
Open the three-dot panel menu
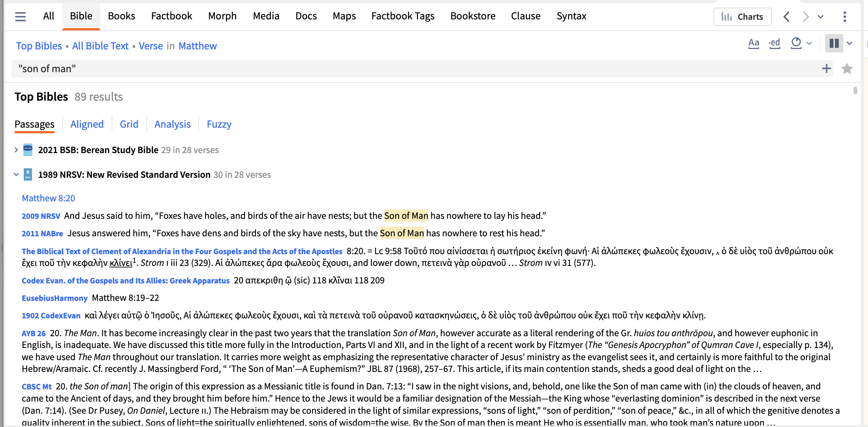[x=844, y=16]
